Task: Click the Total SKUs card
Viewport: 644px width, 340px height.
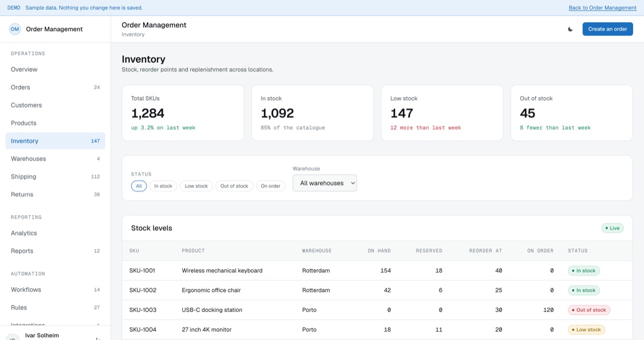Action: coord(183,113)
